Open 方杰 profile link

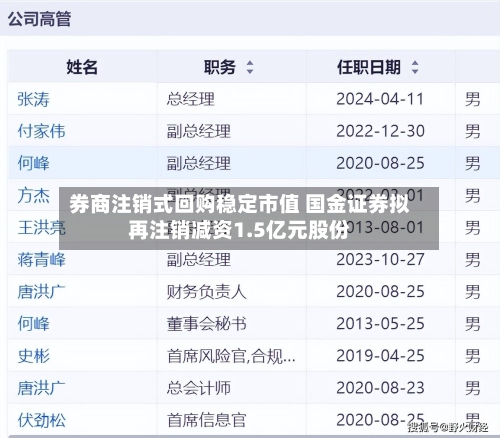click(x=33, y=195)
